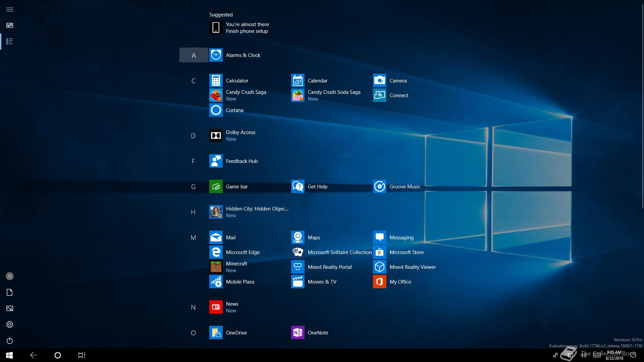Select the D letter index header
Screen dimensions: 644x362
(193, 136)
